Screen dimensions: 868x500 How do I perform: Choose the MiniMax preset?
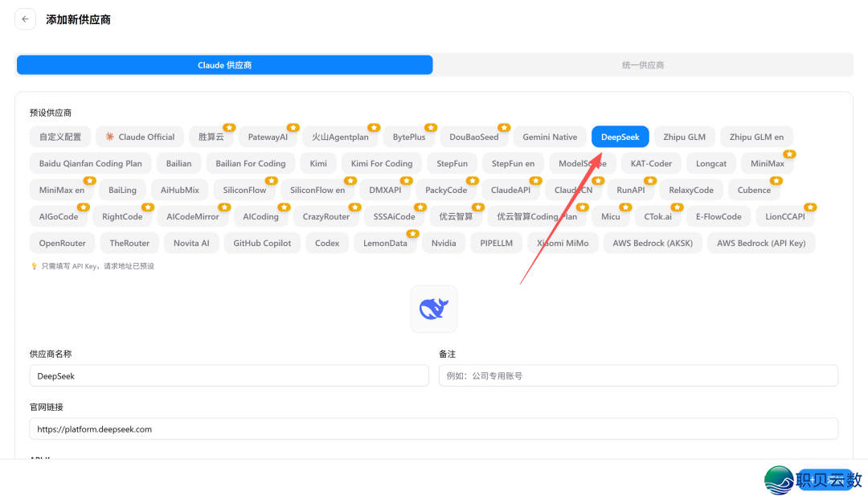[768, 163]
